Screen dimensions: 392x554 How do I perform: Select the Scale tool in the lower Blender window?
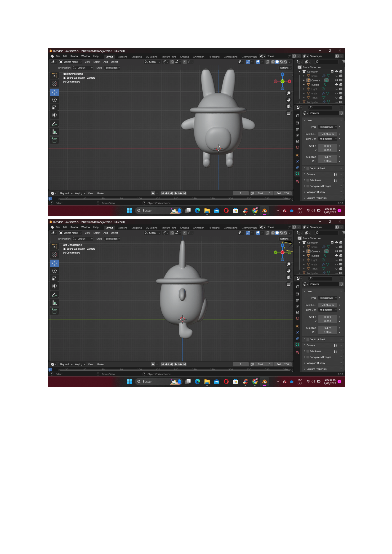coord(54,279)
